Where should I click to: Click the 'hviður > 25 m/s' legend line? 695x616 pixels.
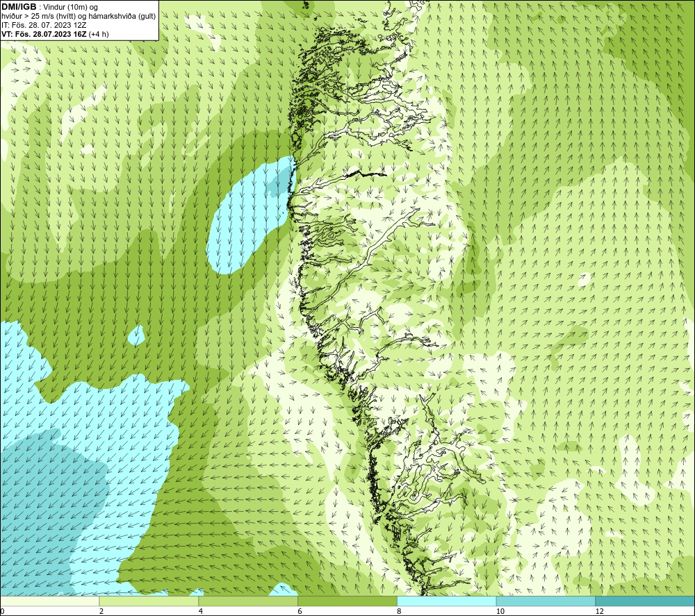[x=79, y=17]
